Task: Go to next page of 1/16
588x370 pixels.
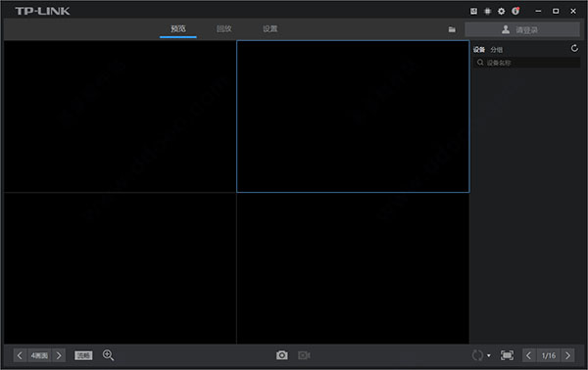Action: 567,355
